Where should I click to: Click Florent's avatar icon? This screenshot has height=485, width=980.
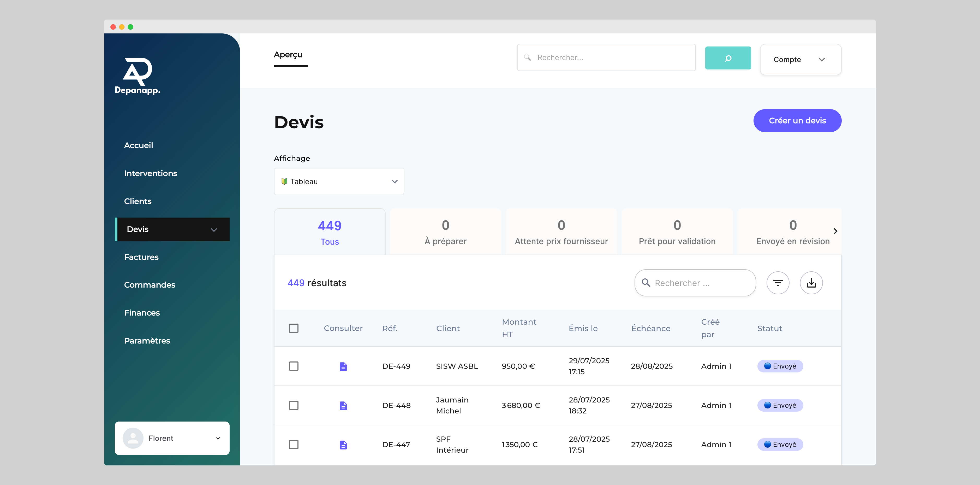[x=133, y=438]
